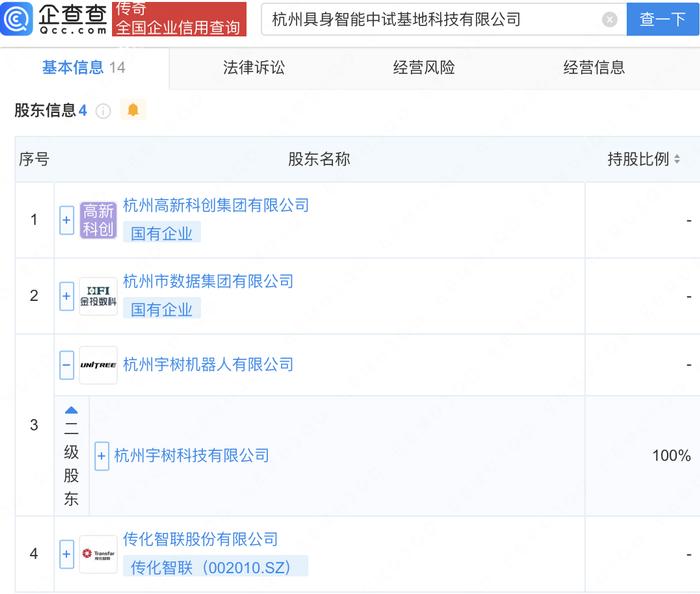Click the 全国企业信用查询 red banner
Image resolution: width=700 pixels, height=594 pixels.
click(179, 19)
